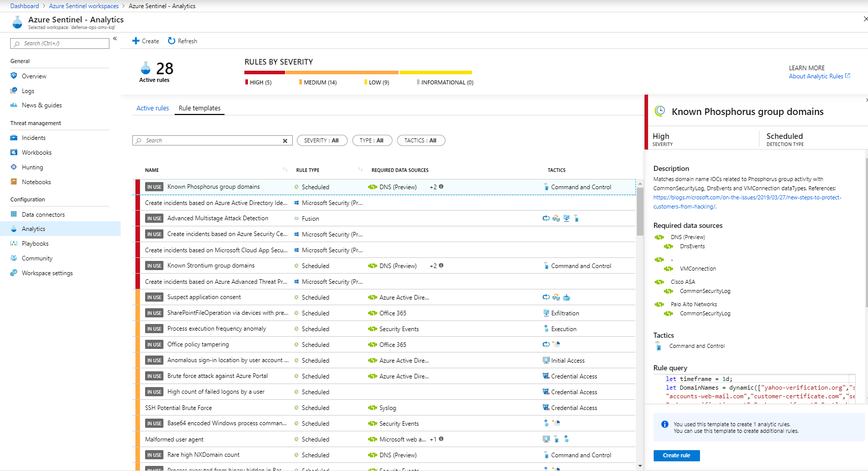Select Base64 encoded Windows process command rule
This screenshot has width=868, height=471.
[385, 423]
